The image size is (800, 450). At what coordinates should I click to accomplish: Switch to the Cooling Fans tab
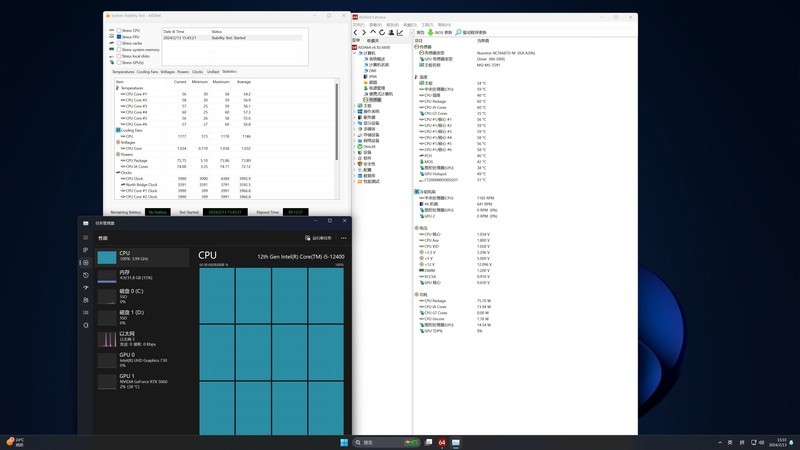click(147, 72)
